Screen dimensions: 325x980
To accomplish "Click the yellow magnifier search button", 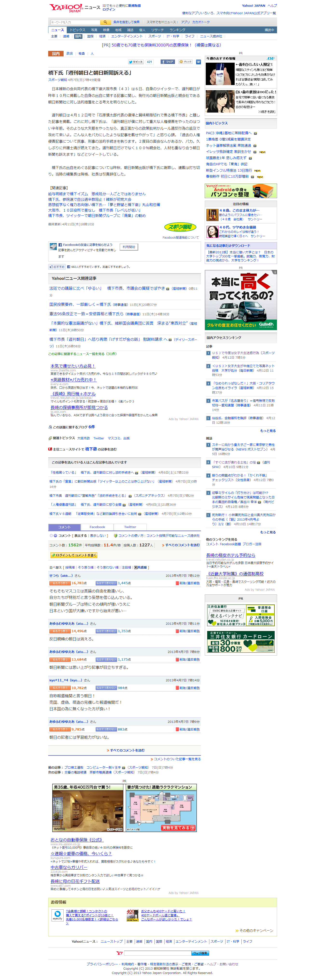I will [x=105, y=22].
